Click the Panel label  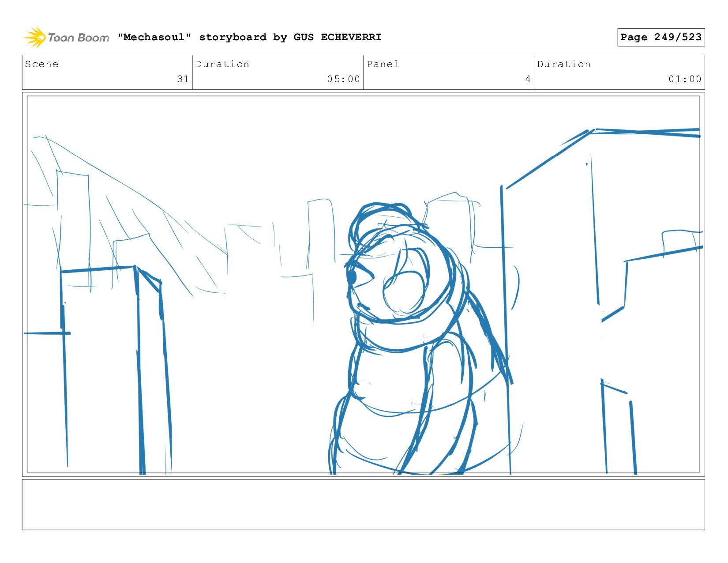[383, 64]
